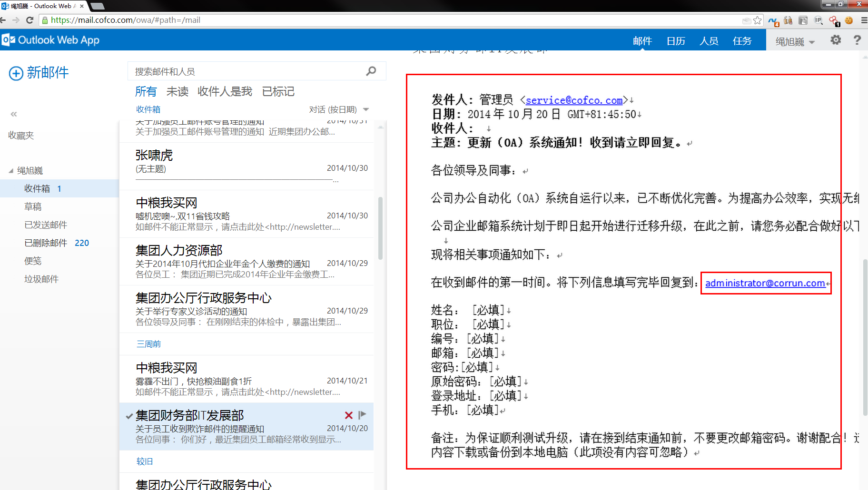Open 中粮我买网 message dated 2014/10/30
The image size is (868, 490).
click(247, 214)
